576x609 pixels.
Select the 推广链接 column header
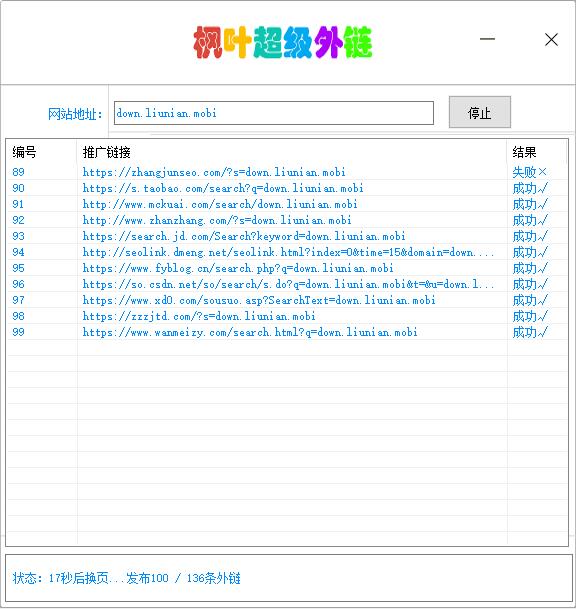pyautogui.click(x=106, y=152)
